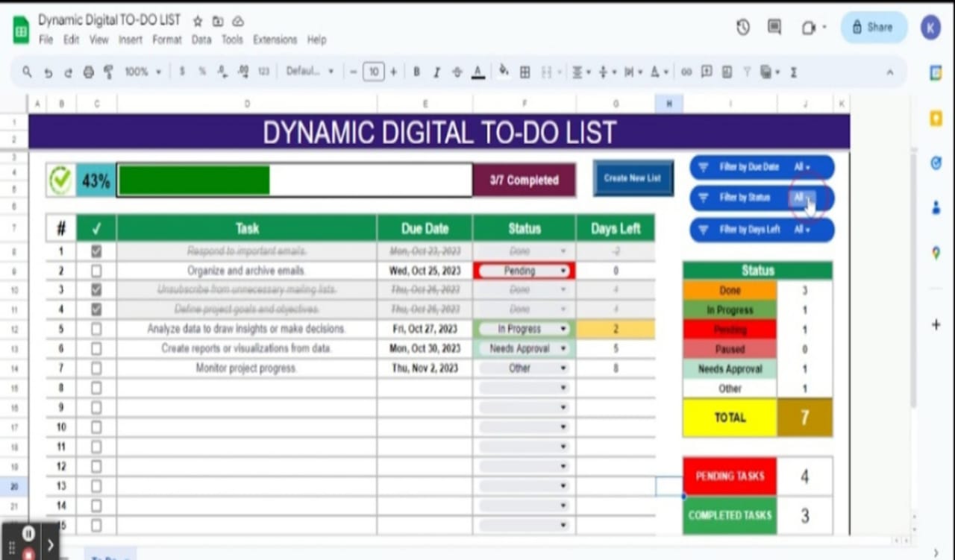Screen dimensions: 955x560
Task: Uncheck task 4 Define project goals
Action: 96,309
